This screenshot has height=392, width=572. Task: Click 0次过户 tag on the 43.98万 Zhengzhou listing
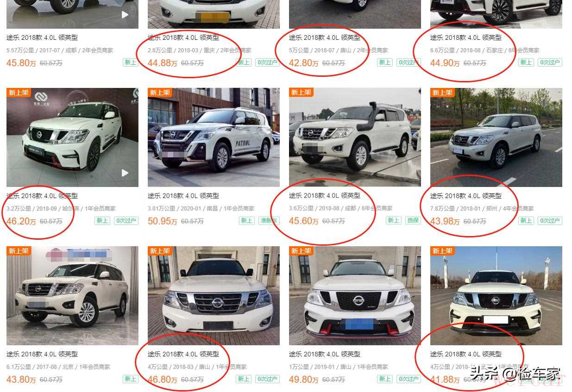pos(550,221)
